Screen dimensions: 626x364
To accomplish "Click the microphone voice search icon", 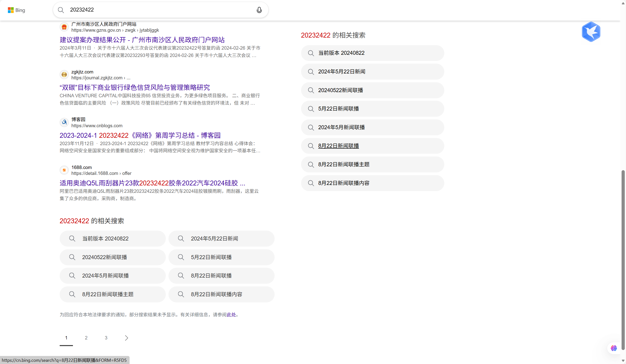I will click(259, 10).
